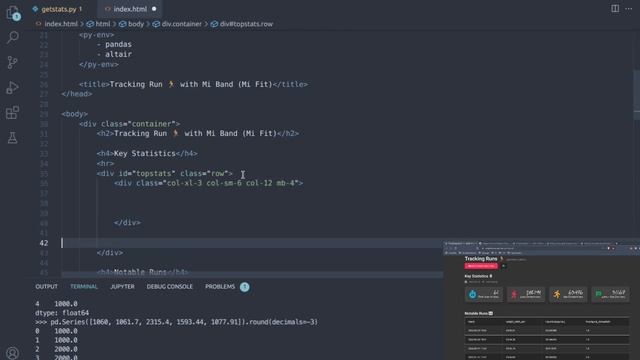Open the Explorer view in activity bar
Screen dimensions: 640x360
(x=13, y=13)
